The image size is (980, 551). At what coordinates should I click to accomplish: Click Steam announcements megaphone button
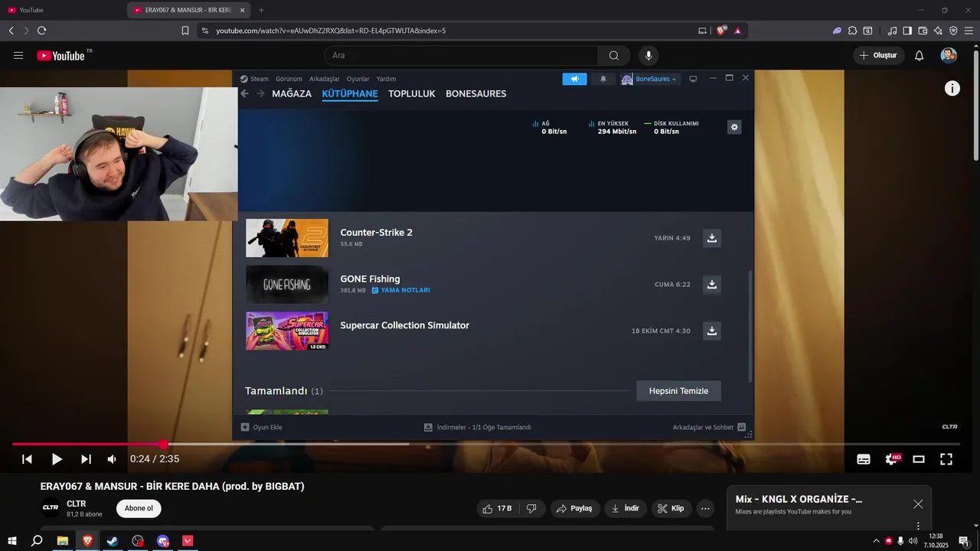(574, 79)
